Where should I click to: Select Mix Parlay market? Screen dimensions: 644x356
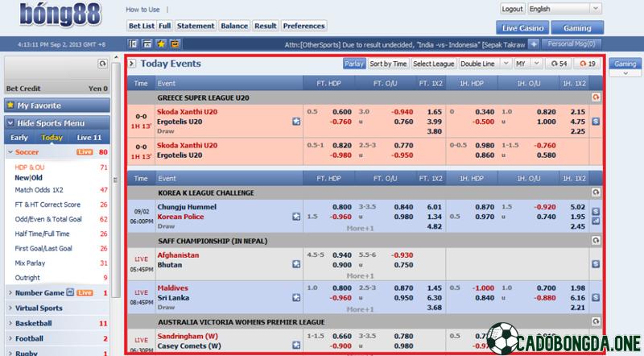30,263
